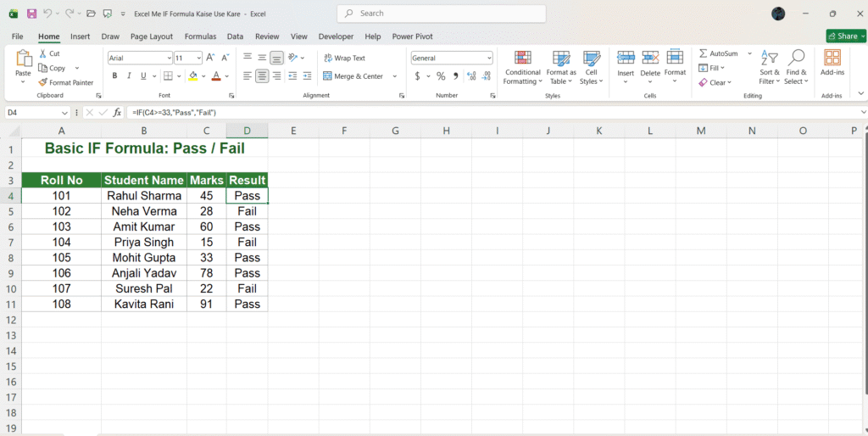Click the AutoSum sigma button
Image resolution: width=868 pixels, height=436 pixels.
718,53
